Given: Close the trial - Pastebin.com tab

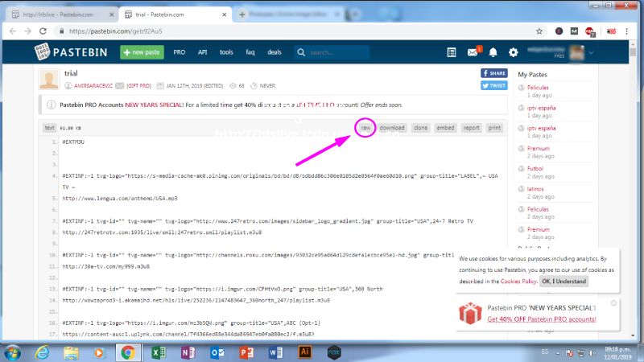Looking at the screenshot, I should pyautogui.click(x=225, y=14).
